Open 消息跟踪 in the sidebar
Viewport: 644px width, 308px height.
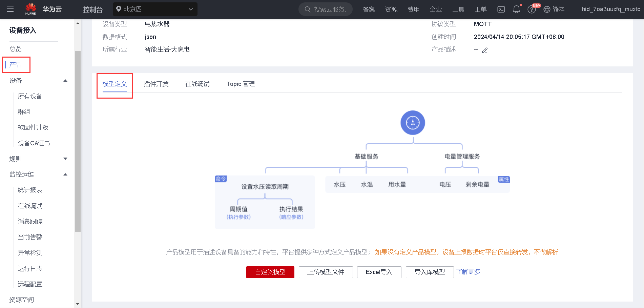30,222
